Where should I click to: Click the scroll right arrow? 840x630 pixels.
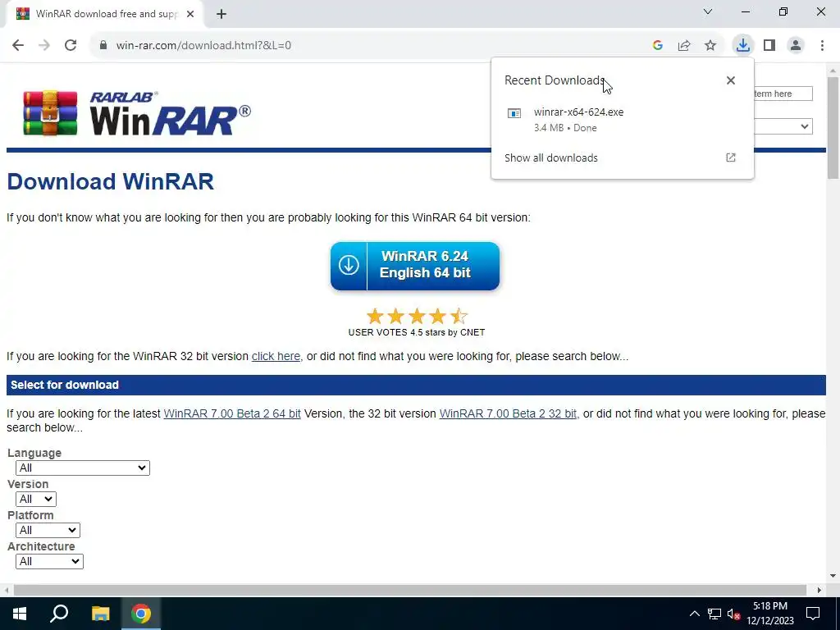click(x=819, y=590)
